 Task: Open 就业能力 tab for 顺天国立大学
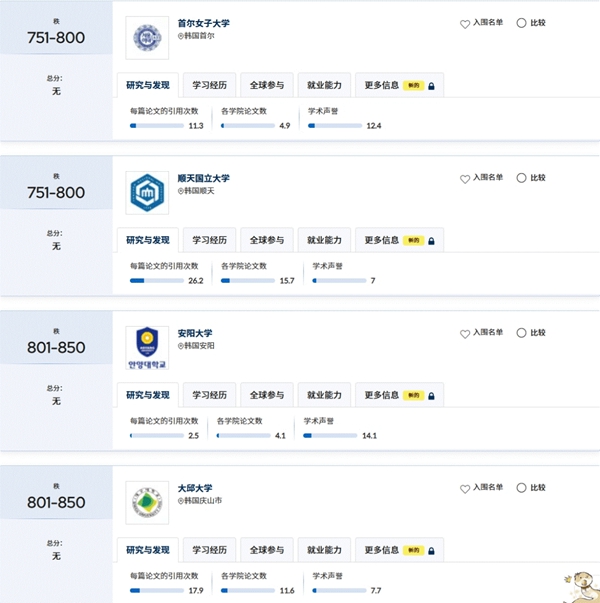(x=324, y=240)
